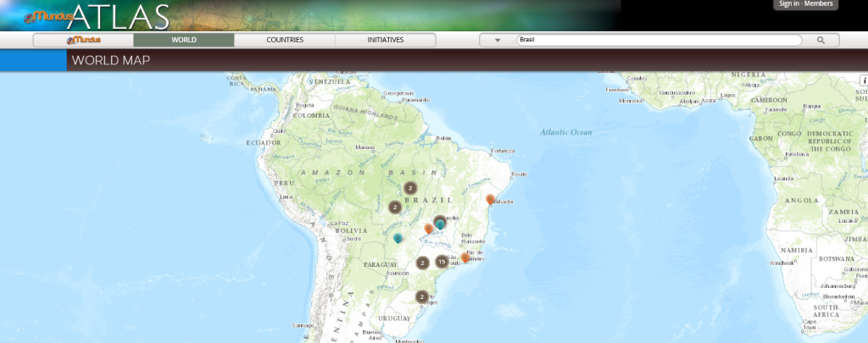This screenshot has height=343, width=868.
Task: Click the 'ECUADOR' country label
Action: coord(264,143)
